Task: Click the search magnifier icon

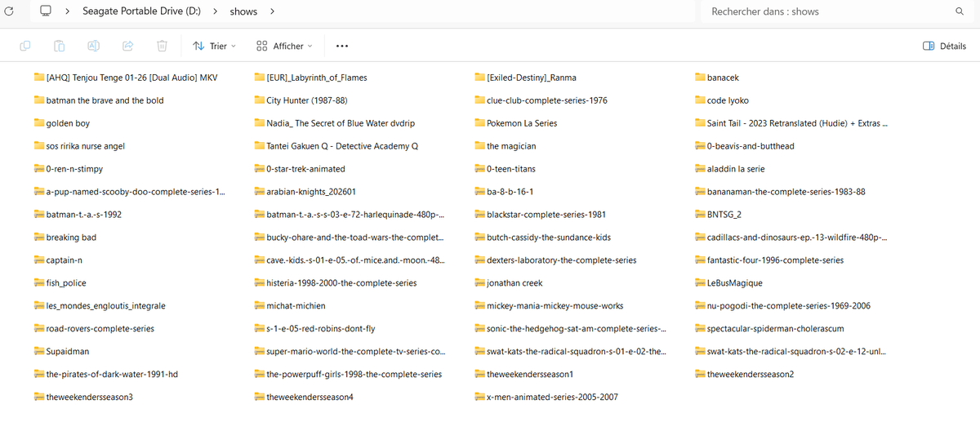Action: coord(960,11)
